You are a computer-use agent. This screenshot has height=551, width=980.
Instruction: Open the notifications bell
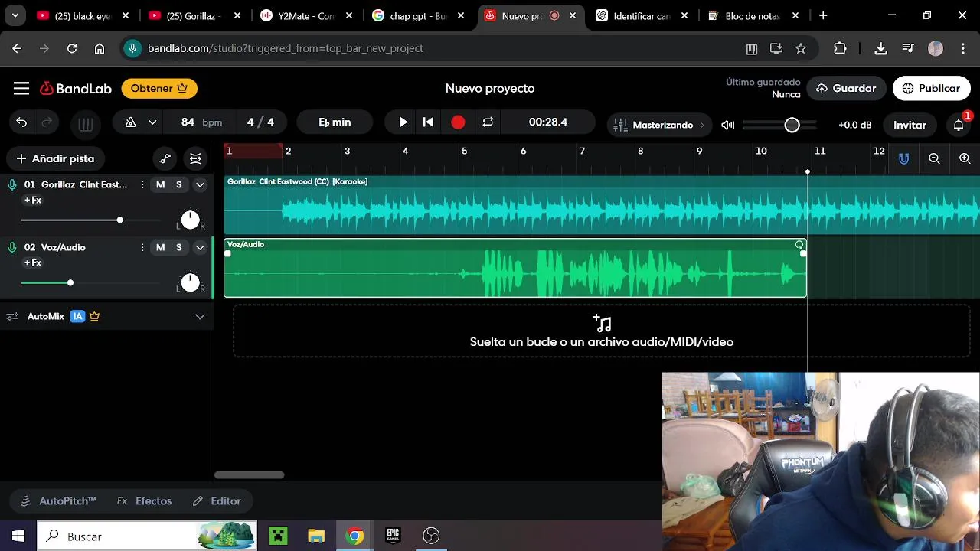(x=959, y=125)
